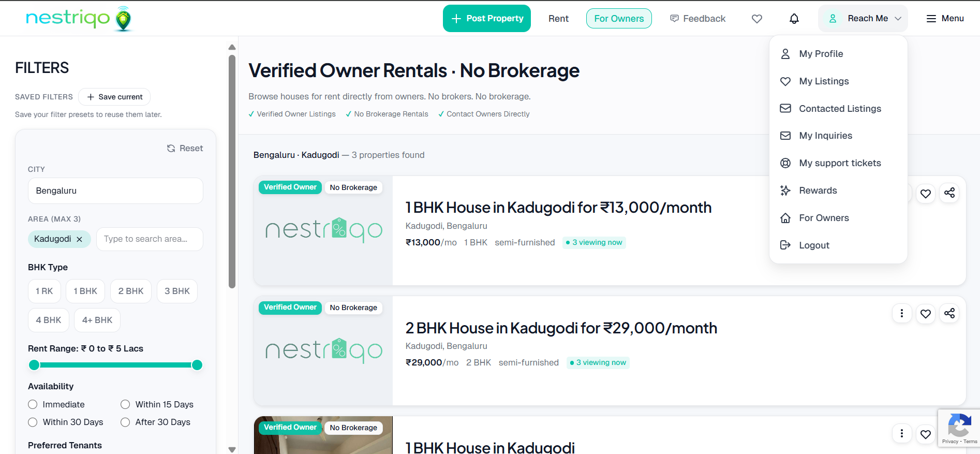Open the hamburger Menu
980x454 pixels.
[x=945, y=19]
